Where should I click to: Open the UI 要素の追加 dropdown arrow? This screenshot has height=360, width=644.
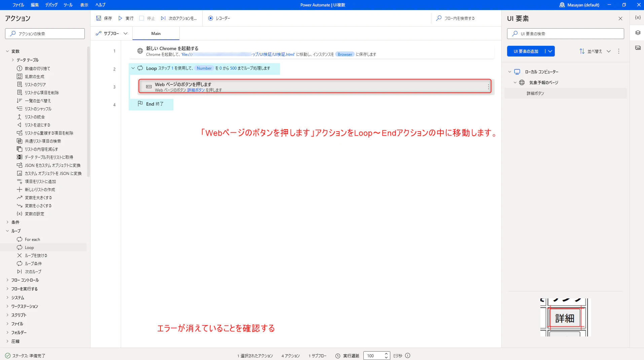click(x=550, y=51)
